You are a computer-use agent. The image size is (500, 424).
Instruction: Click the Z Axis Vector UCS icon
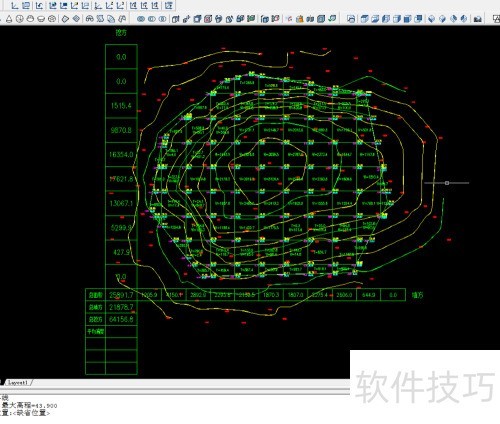pyautogui.click(x=109, y=5)
